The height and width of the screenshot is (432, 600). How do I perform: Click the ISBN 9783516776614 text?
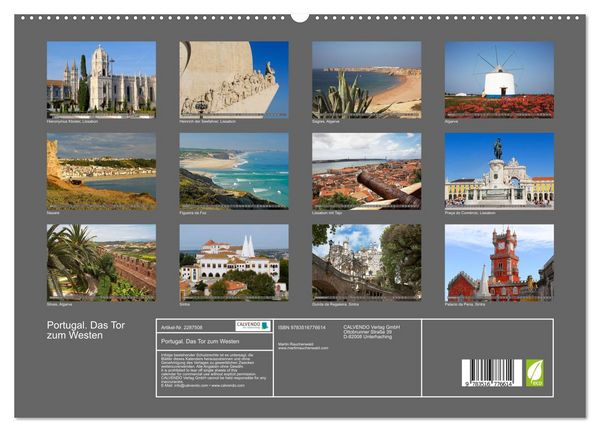tap(302, 328)
